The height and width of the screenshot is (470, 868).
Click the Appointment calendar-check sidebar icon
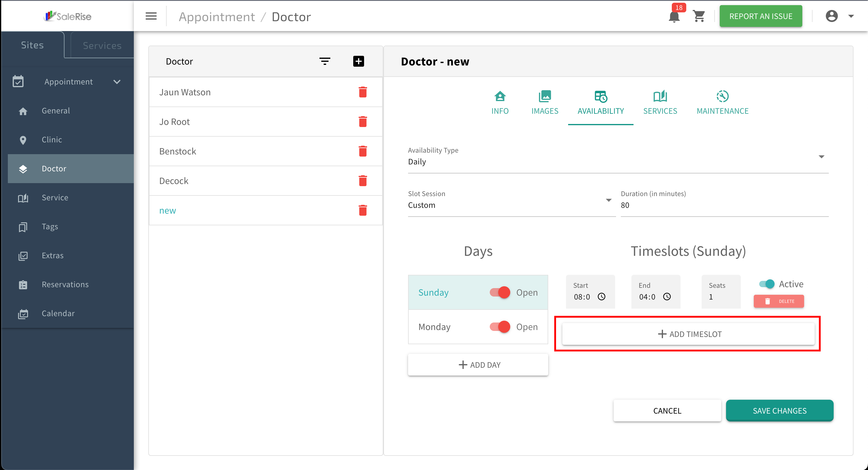[18, 81]
